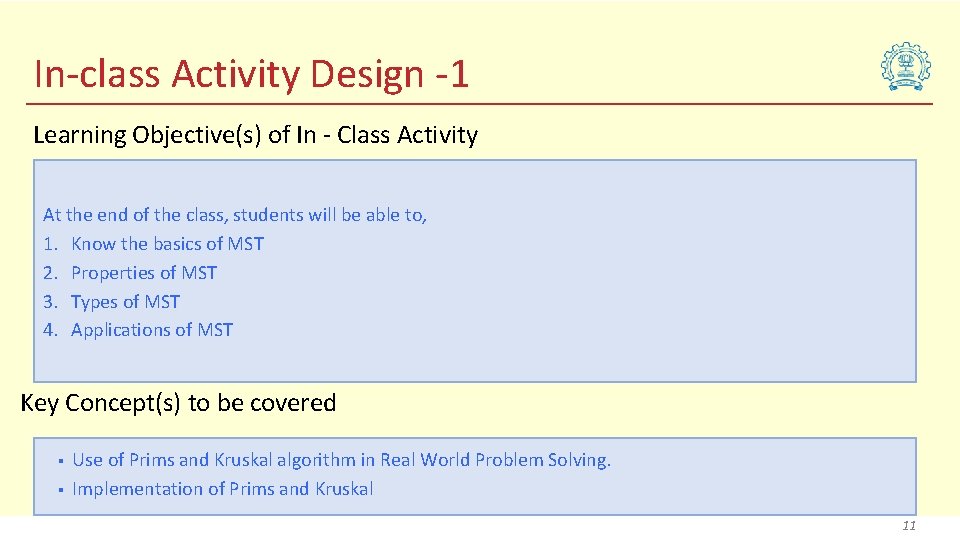Click the 'At the end of the class' line
960x540 pixels.
[235, 215]
